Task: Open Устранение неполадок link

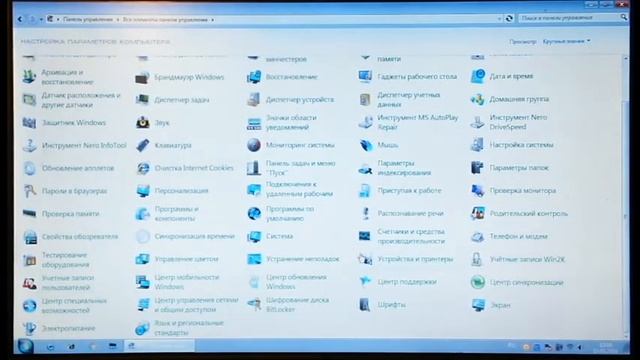Action: [302, 259]
